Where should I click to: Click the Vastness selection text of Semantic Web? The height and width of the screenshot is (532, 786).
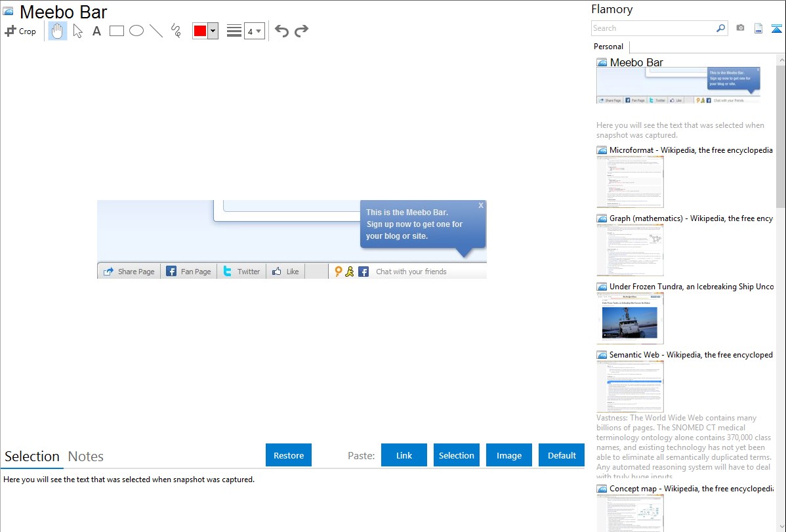684,447
